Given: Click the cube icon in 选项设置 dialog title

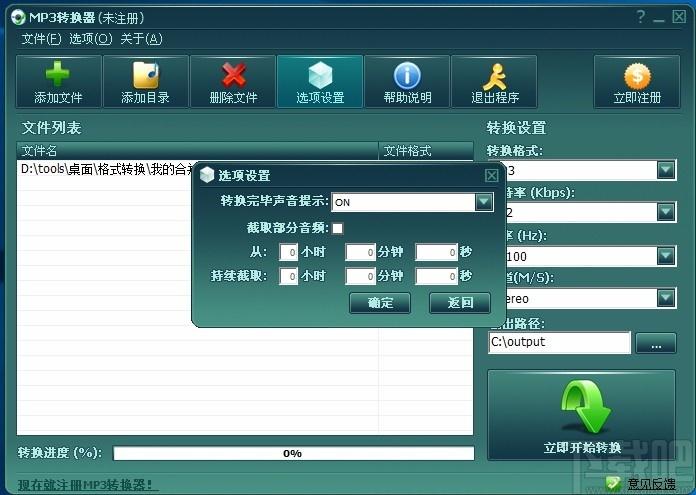Looking at the screenshot, I should 207,175.
